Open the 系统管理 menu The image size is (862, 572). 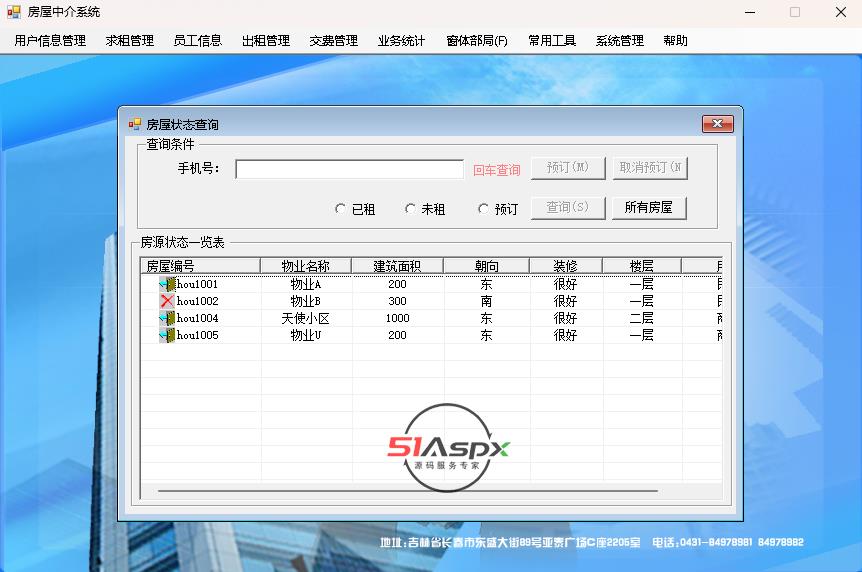coord(620,41)
